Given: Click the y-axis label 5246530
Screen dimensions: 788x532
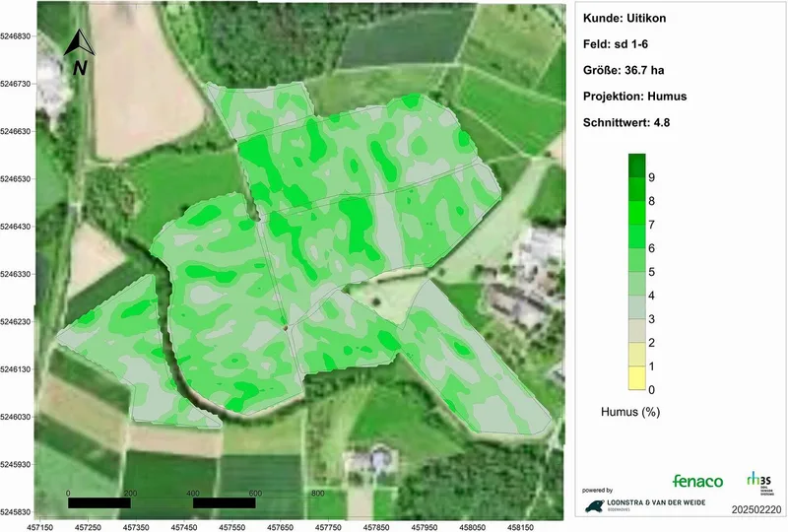Looking at the screenshot, I should click(15, 179).
